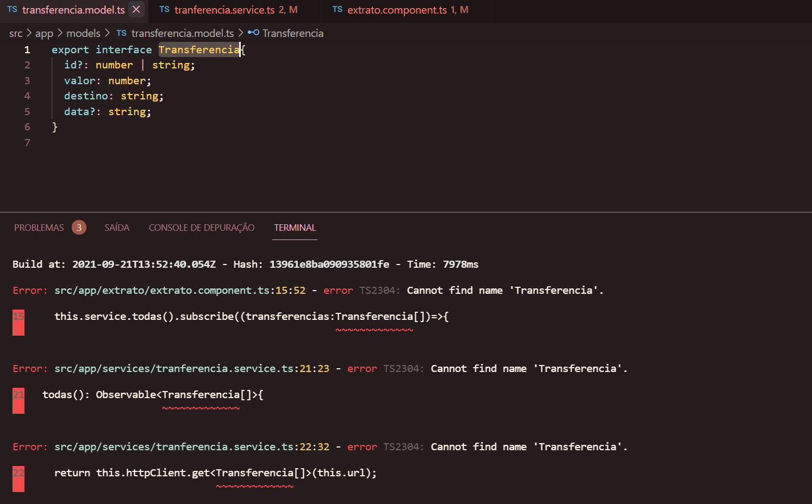The height and width of the screenshot is (504, 812).
Task: Click red line marker 21 in terminal
Action: click(x=18, y=400)
